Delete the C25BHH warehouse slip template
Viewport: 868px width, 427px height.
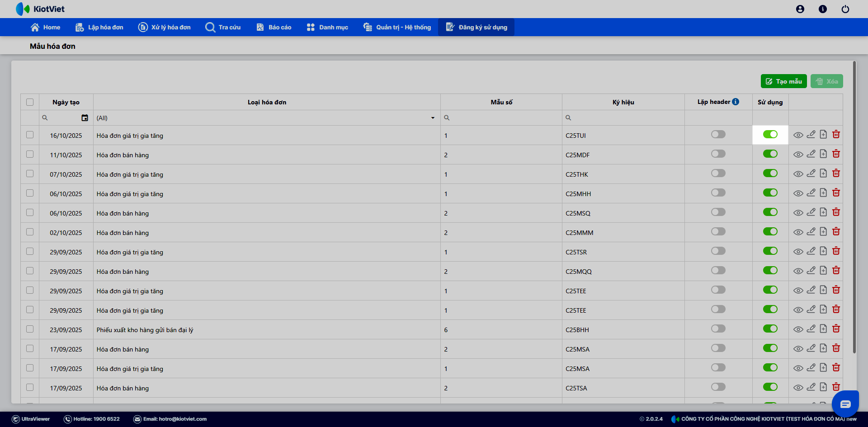coord(836,328)
